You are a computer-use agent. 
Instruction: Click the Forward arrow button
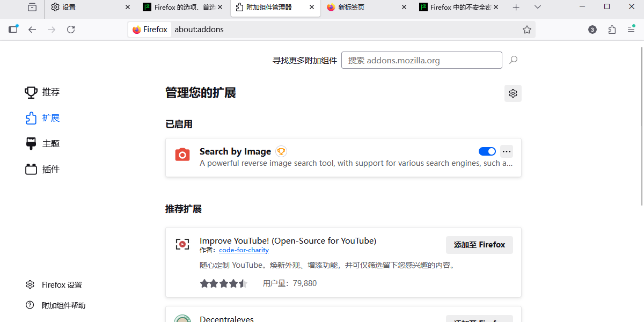pos(52,30)
